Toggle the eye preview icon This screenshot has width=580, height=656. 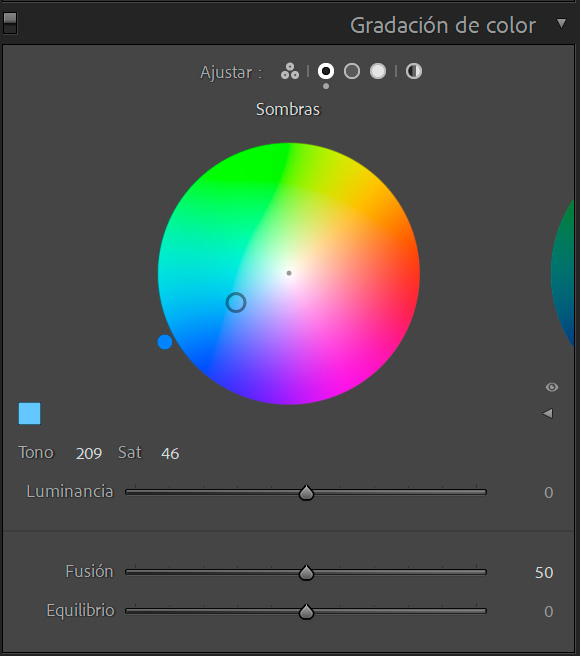point(552,387)
